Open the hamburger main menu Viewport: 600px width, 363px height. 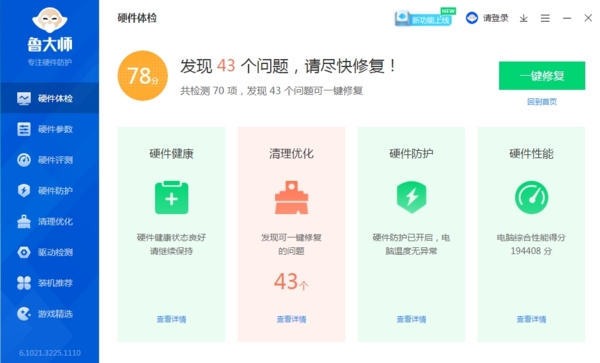[545, 18]
